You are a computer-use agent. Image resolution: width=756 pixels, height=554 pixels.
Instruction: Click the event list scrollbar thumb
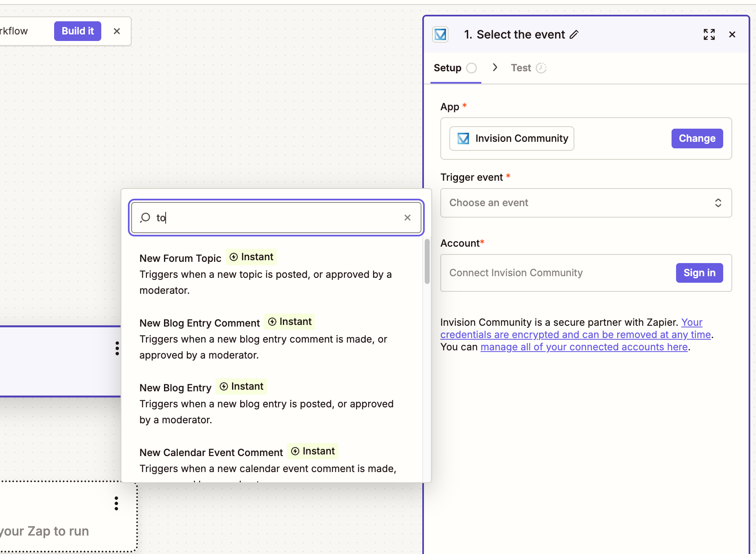(x=427, y=261)
